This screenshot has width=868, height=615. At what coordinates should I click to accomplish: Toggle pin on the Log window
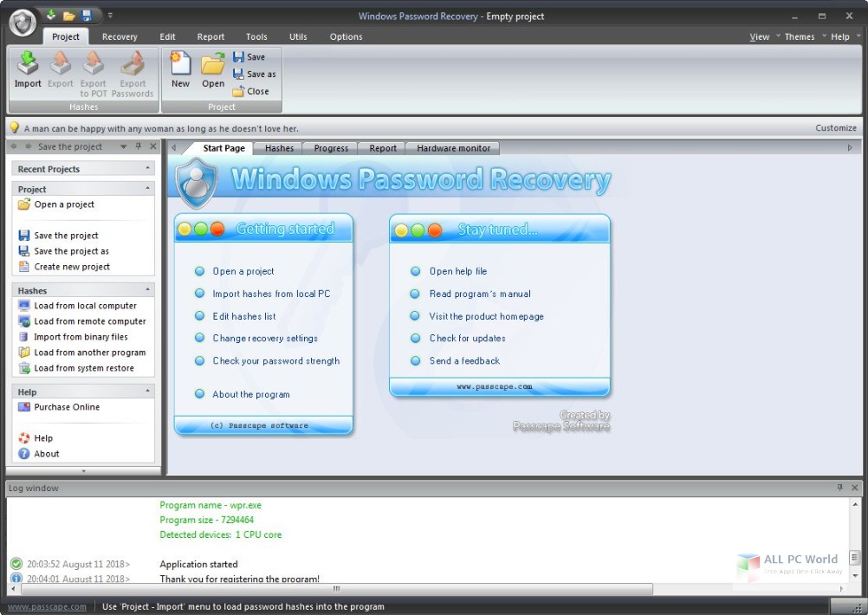(839, 488)
